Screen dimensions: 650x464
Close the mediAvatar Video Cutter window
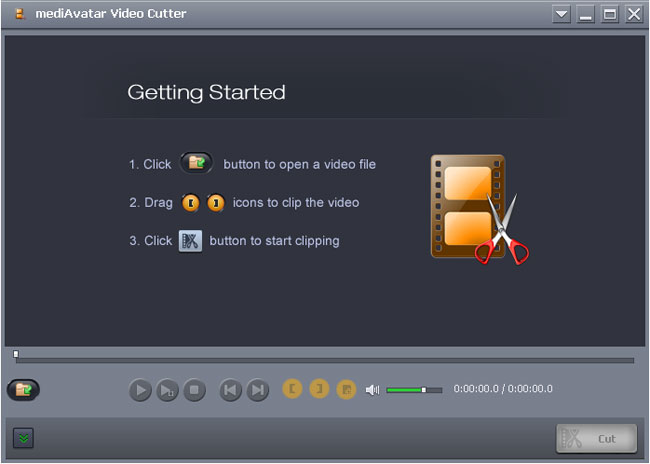pyautogui.click(x=634, y=15)
